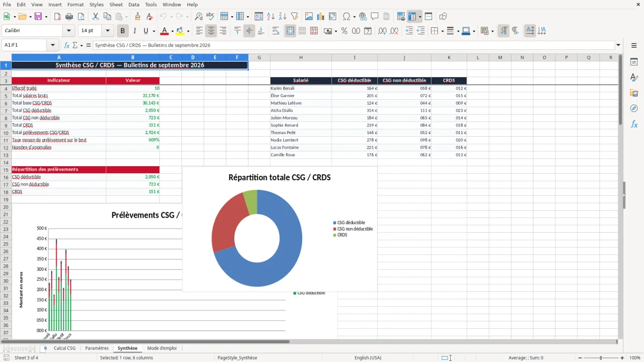Click English (USA) language in status bar
Viewport: 644px width, 362px height.
[368, 358]
